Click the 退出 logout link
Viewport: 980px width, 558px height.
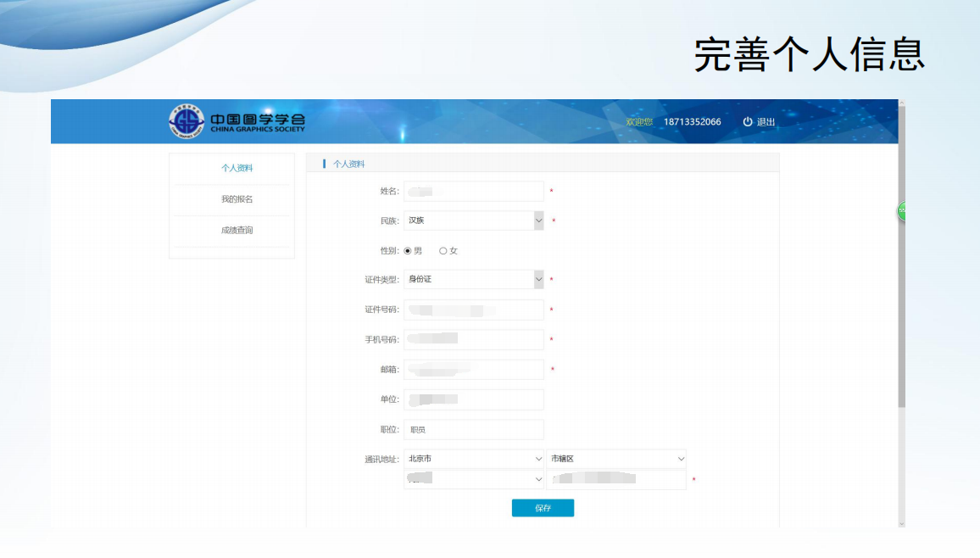pyautogui.click(x=766, y=122)
